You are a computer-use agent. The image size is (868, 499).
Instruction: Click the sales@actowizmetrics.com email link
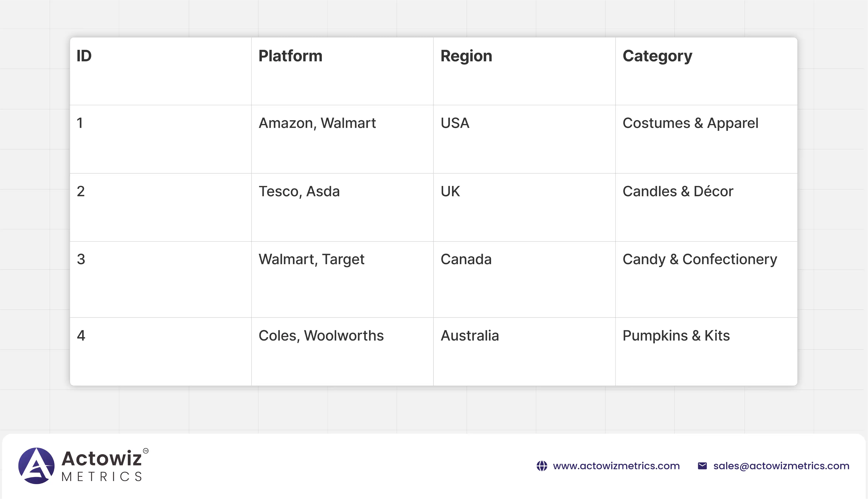point(781,466)
